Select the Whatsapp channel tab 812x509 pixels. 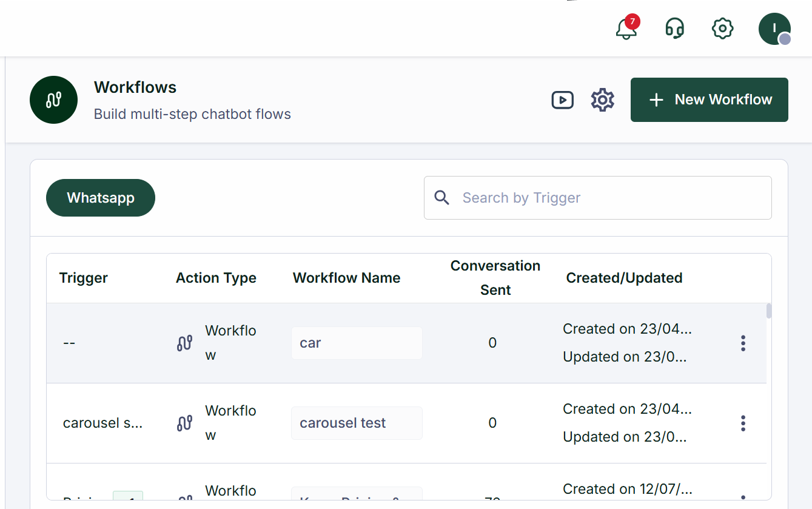point(101,198)
